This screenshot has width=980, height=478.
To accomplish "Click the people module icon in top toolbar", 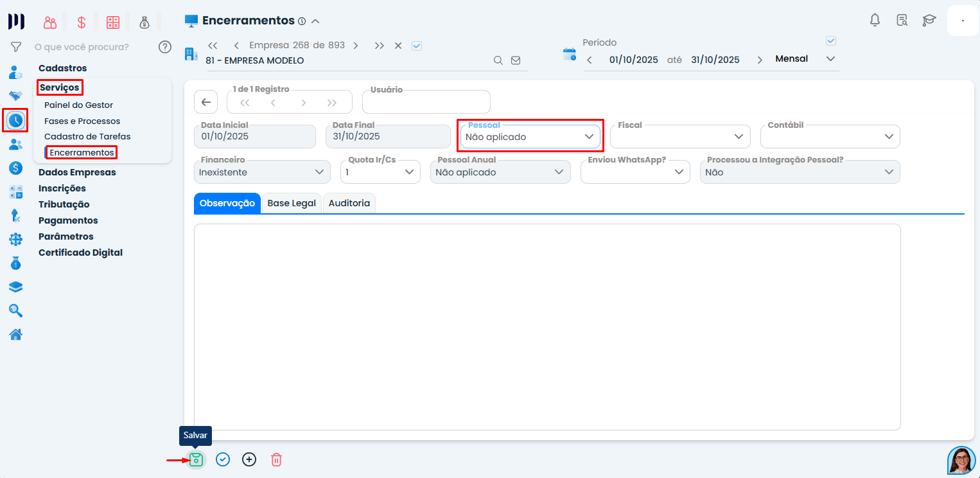I will pyautogui.click(x=50, y=22).
